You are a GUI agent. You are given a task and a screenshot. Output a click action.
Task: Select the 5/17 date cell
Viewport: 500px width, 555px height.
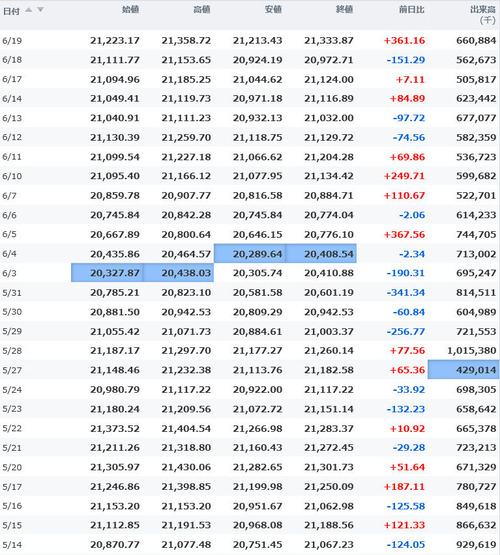[12, 487]
